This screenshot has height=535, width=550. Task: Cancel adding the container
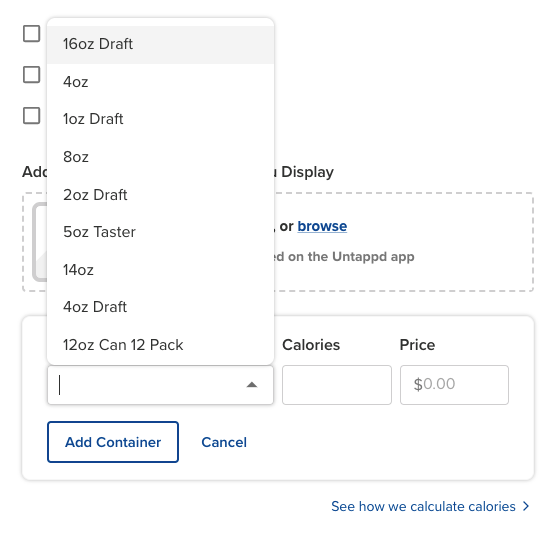pos(224,442)
